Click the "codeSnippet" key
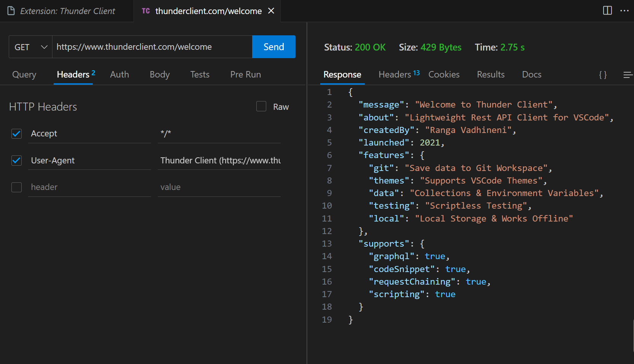The image size is (634, 364). tap(402, 269)
